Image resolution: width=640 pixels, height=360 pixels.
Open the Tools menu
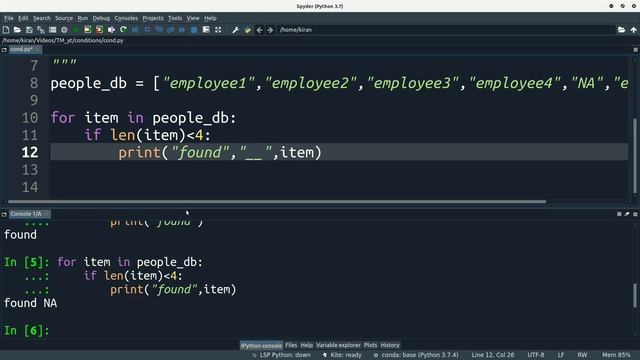tap(175, 18)
